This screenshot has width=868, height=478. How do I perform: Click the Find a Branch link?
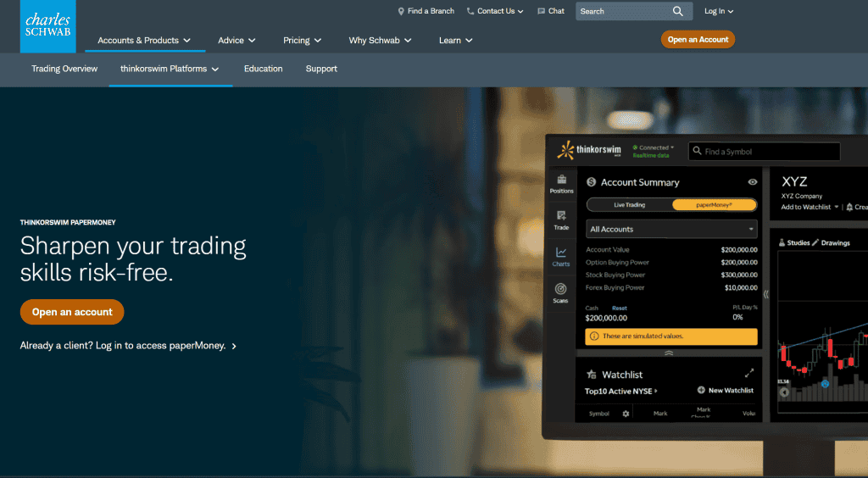point(426,11)
